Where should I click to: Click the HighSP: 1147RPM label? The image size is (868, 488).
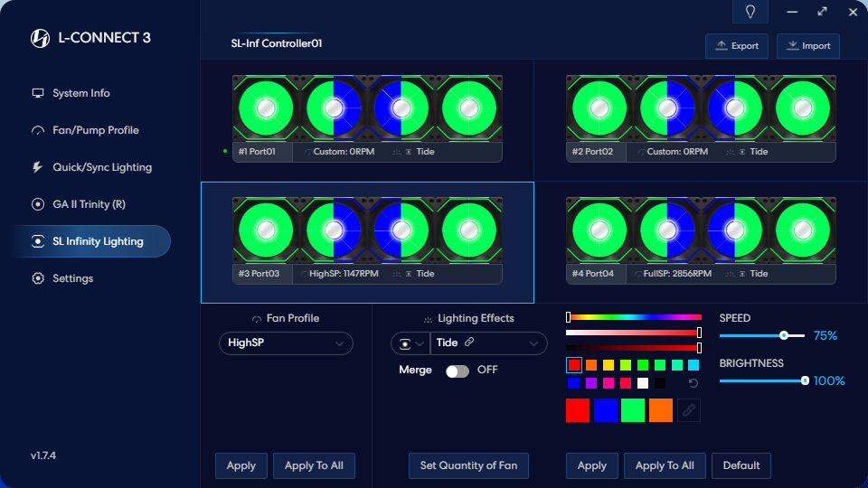pyautogui.click(x=344, y=273)
